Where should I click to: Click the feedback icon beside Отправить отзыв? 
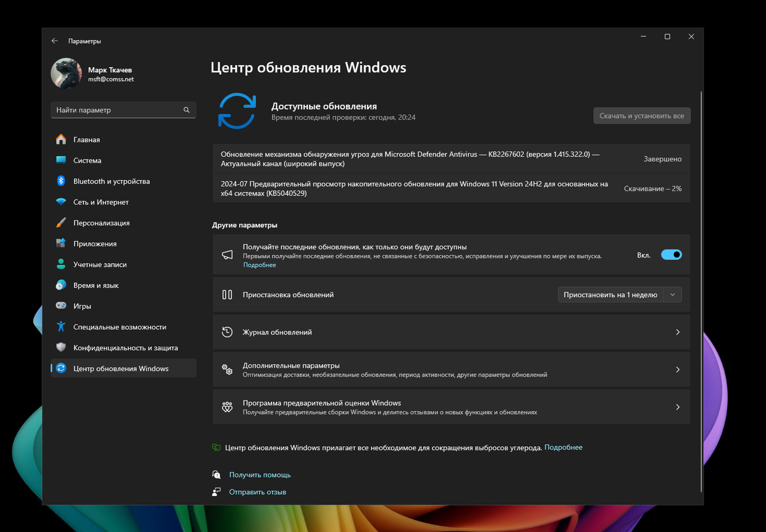[217, 492]
